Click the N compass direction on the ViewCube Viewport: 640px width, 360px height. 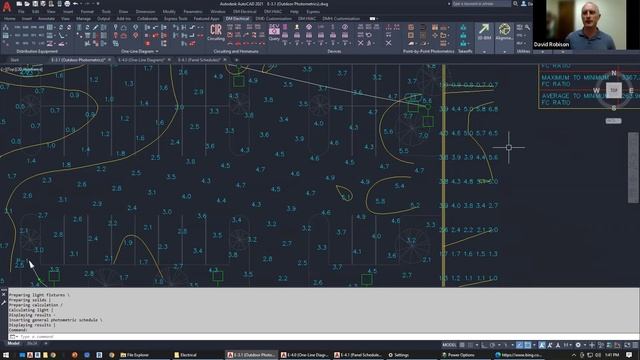pyautogui.click(x=613, y=73)
